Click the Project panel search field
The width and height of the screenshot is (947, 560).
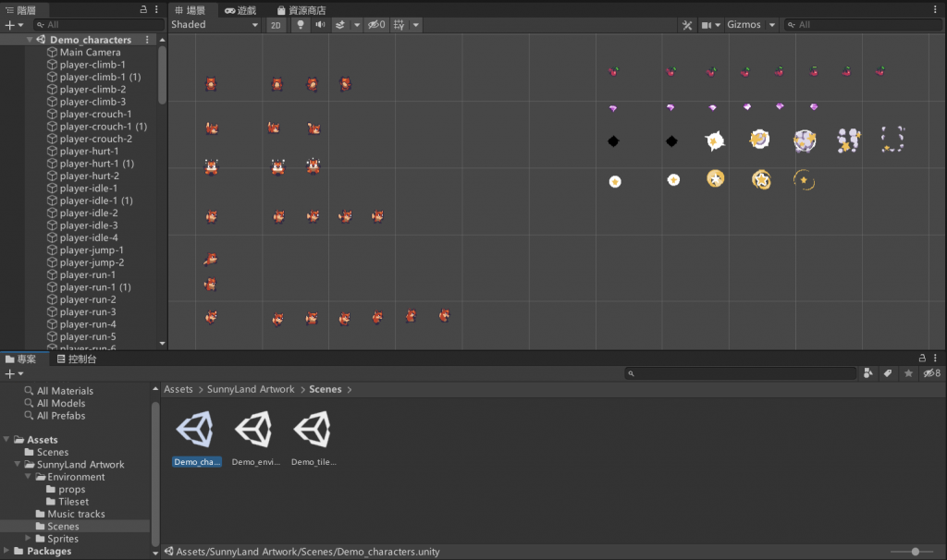pos(741,373)
